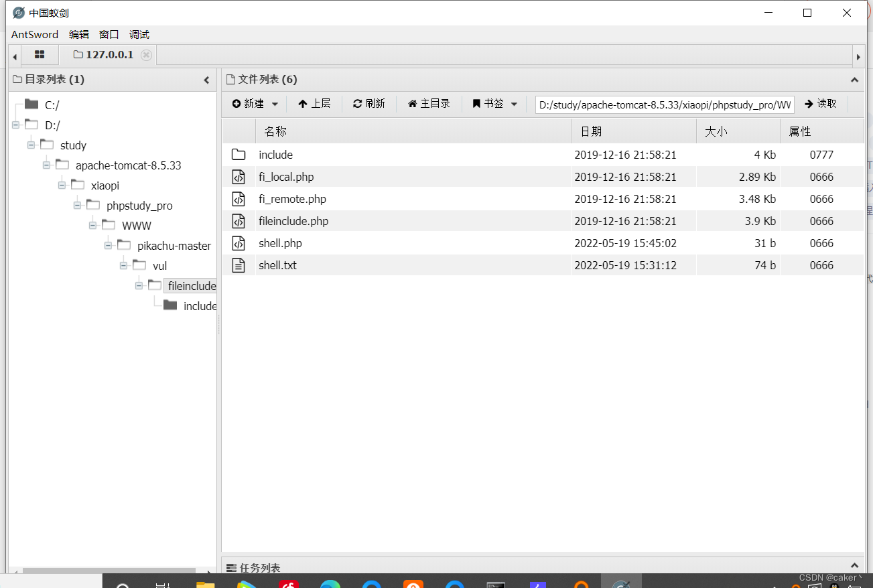Image resolution: width=873 pixels, height=588 pixels.
Task: Click the C:/ drive folder icon
Action: tap(31, 104)
